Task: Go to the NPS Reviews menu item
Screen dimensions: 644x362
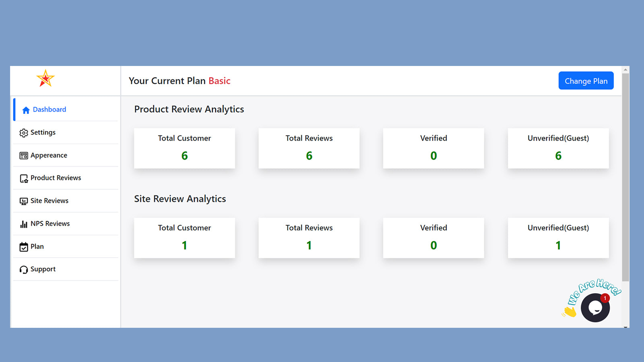Action: click(x=66, y=224)
